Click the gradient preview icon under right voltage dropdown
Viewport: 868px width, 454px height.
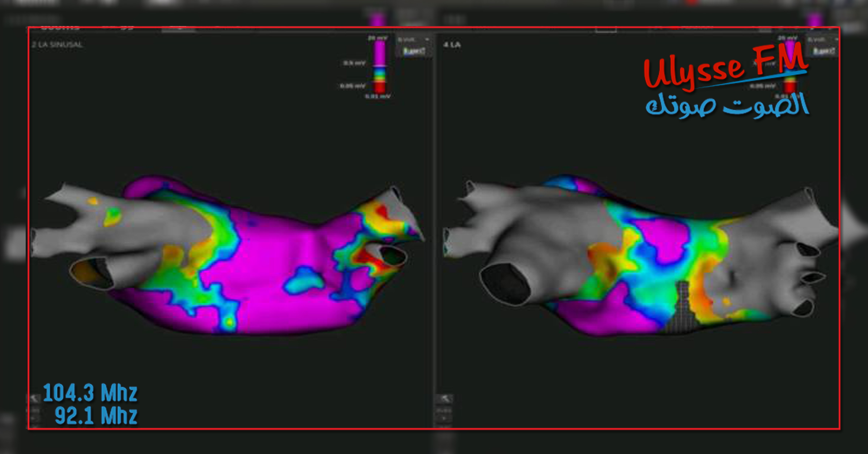tap(824, 51)
